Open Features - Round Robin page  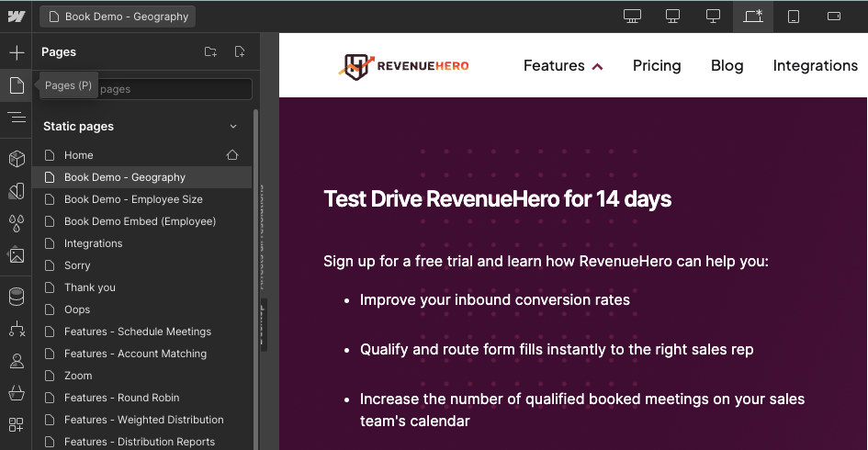tap(141, 398)
